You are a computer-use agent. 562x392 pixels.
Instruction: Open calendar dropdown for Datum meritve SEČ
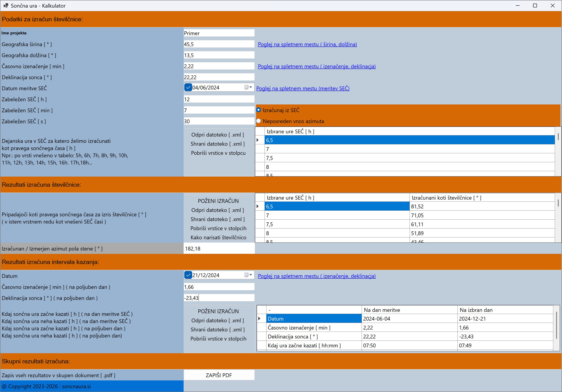[x=248, y=87]
